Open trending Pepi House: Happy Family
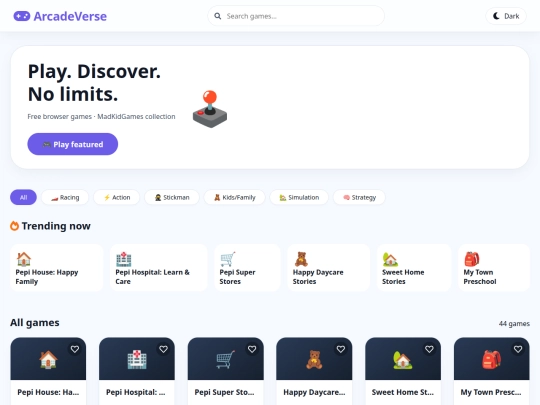Screen dimensions: 540x405 click(57, 268)
